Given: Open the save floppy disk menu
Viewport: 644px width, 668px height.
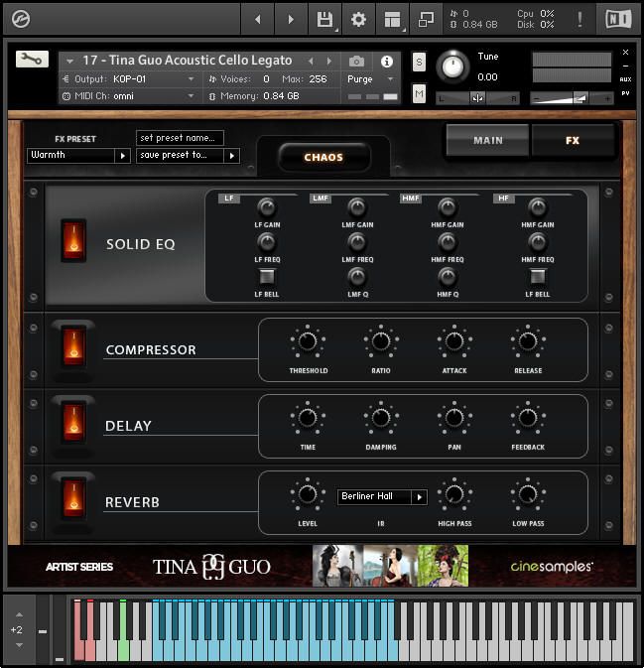Looking at the screenshot, I should [x=324, y=19].
